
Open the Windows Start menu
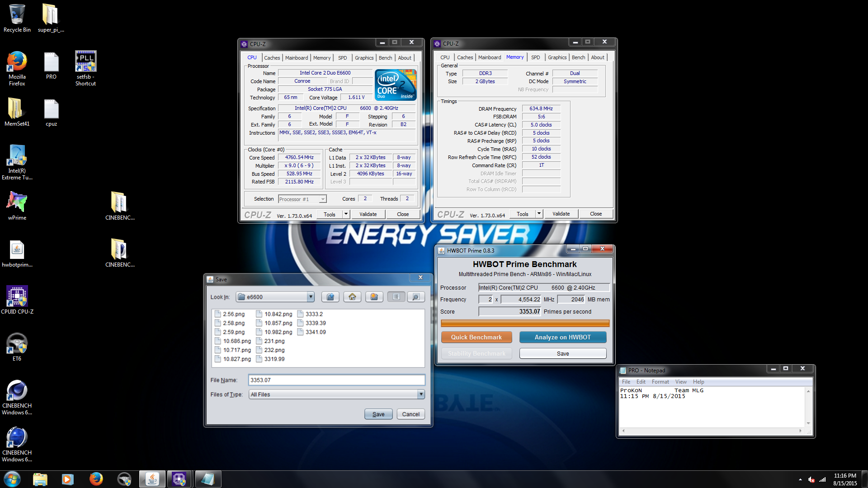[12, 479]
